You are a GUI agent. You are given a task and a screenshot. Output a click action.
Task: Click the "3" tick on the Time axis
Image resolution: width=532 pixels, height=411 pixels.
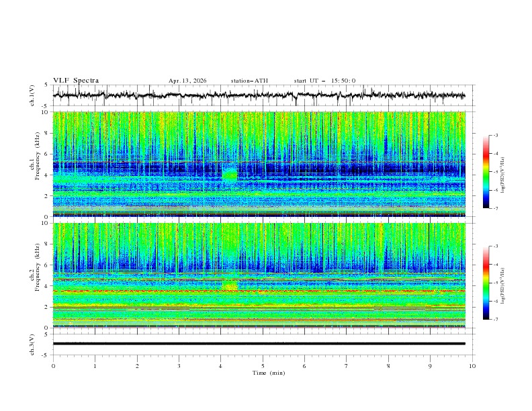point(179,366)
